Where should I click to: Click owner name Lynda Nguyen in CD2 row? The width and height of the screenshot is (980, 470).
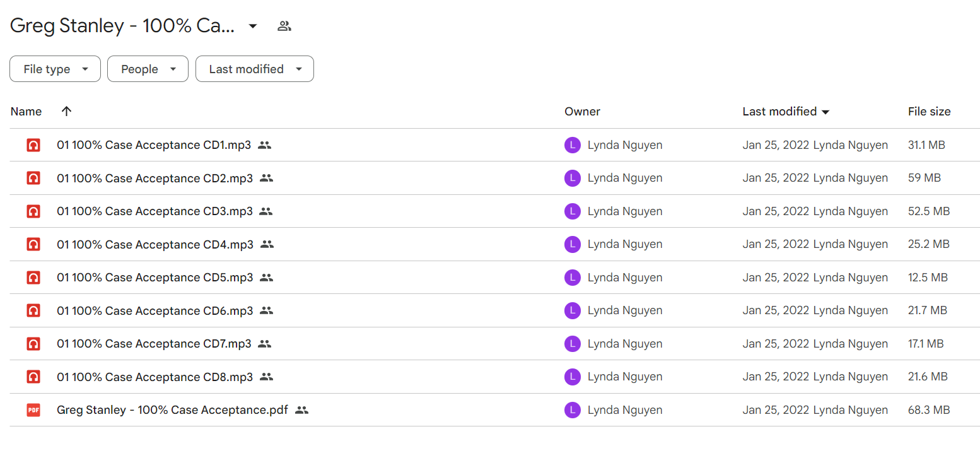[x=625, y=179]
